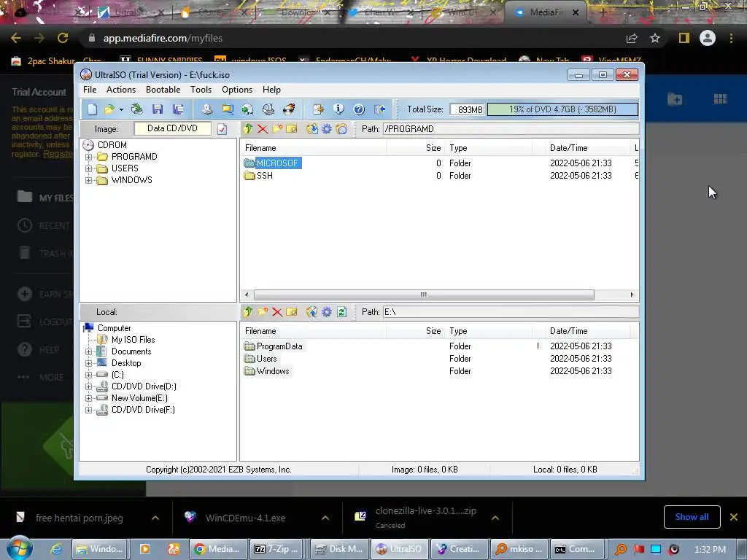Select My ISO Files in Local tree
This screenshot has height=560, width=747.
(133, 340)
